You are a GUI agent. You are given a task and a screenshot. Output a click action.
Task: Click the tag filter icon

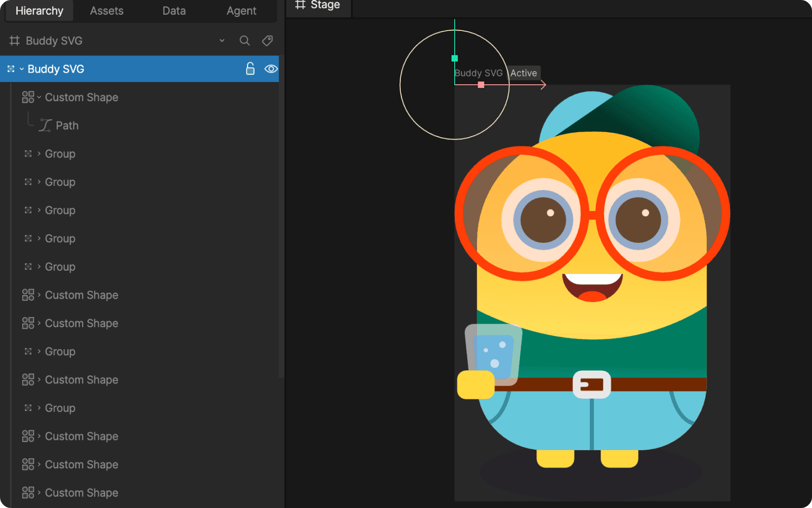[x=267, y=41]
